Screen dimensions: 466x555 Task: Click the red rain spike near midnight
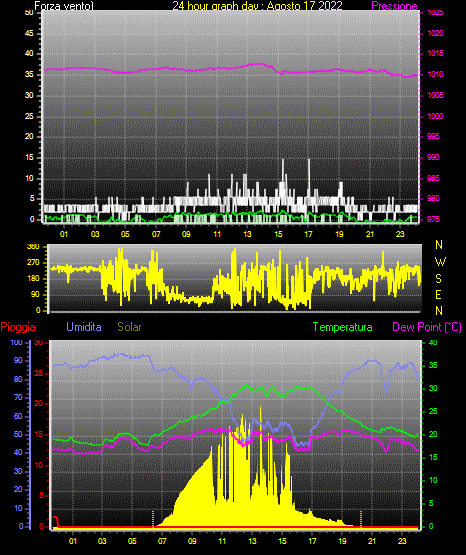click(x=56, y=521)
